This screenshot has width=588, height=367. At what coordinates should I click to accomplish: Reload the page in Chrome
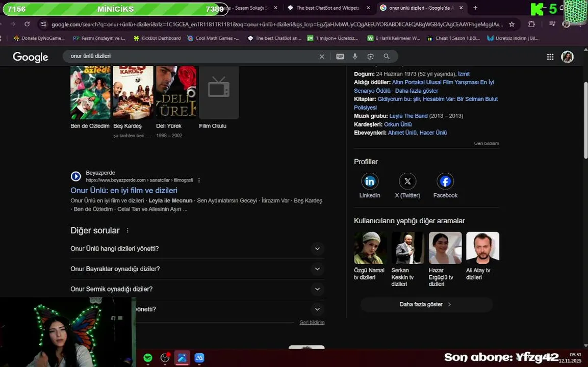click(27, 24)
